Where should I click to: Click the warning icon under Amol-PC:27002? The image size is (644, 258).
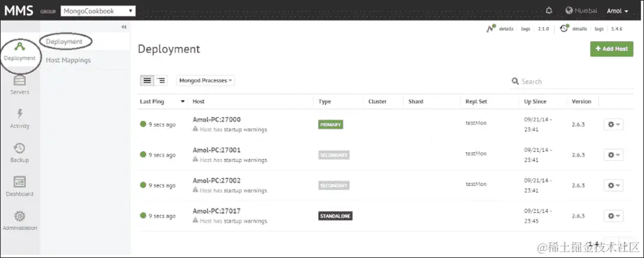pyautogui.click(x=196, y=190)
